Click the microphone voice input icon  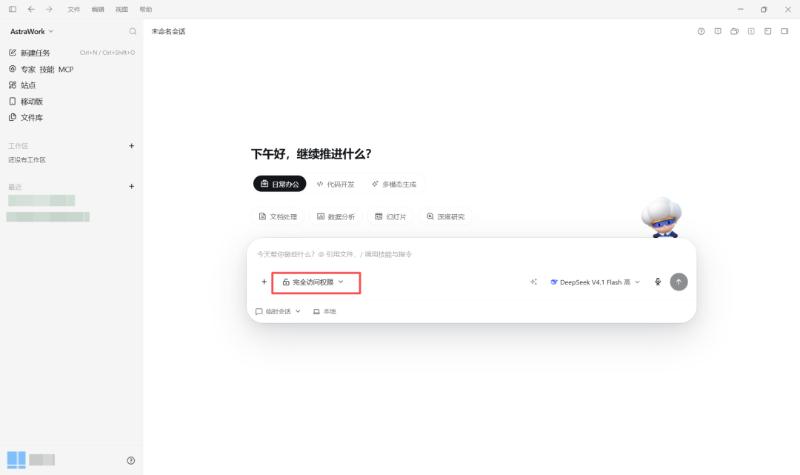coord(658,282)
